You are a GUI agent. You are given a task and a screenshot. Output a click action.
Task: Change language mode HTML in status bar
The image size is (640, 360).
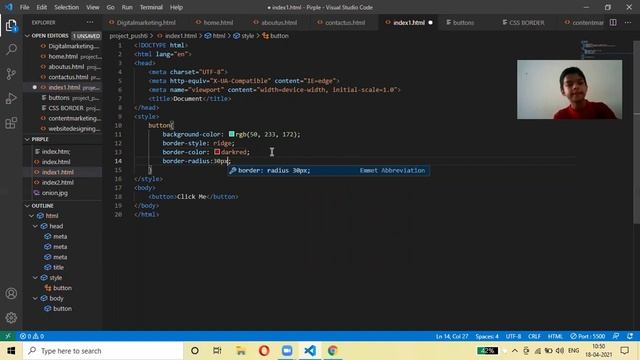(x=555, y=336)
